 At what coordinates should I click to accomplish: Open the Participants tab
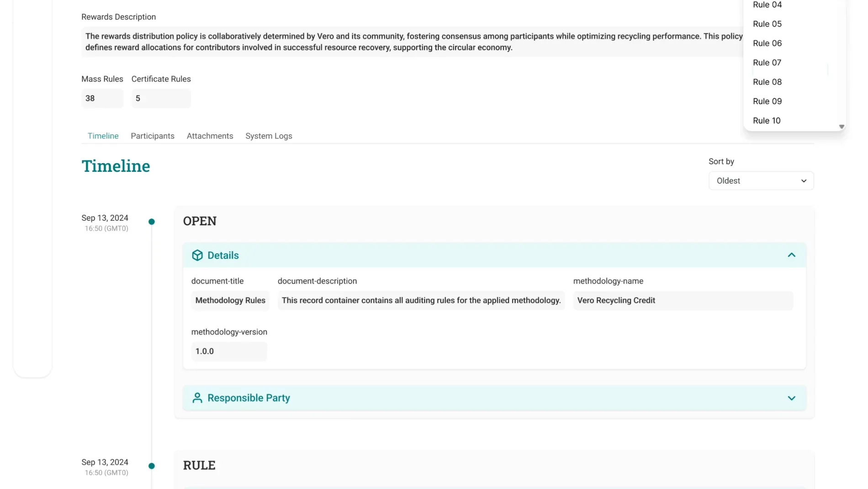point(153,136)
